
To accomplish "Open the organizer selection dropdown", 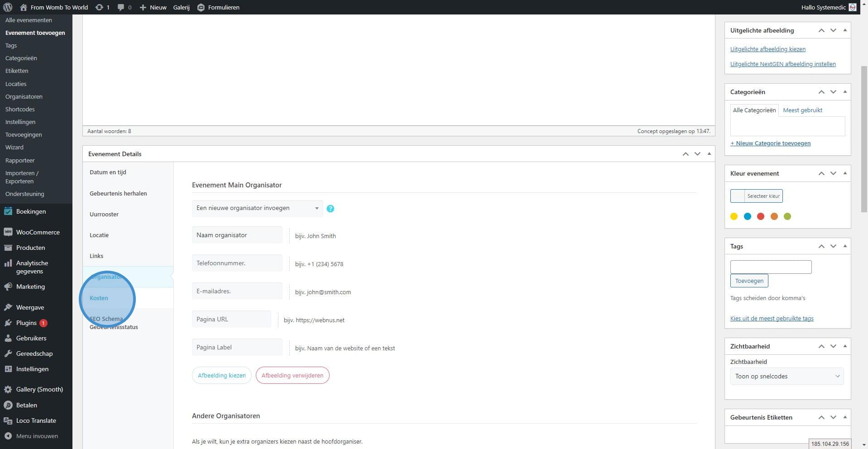I will [x=257, y=208].
